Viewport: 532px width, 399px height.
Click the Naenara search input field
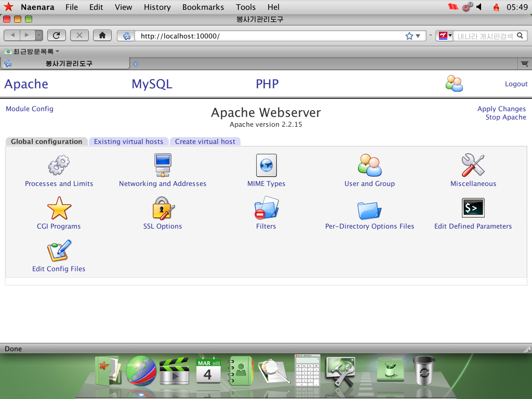[x=485, y=36]
